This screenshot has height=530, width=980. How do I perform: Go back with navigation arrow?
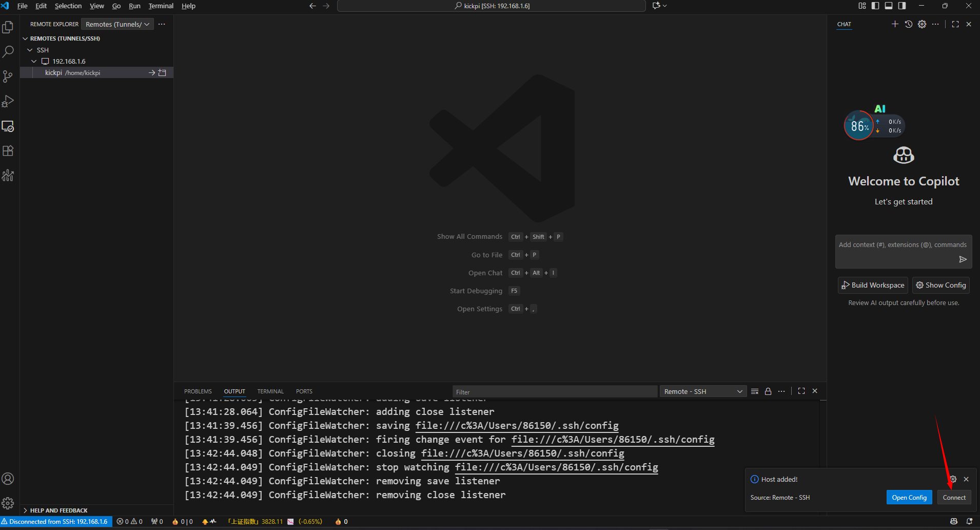point(312,6)
